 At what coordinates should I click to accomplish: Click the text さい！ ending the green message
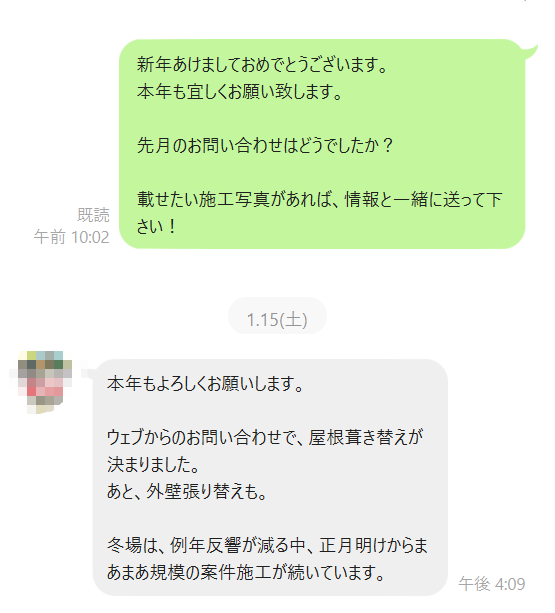point(156,226)
